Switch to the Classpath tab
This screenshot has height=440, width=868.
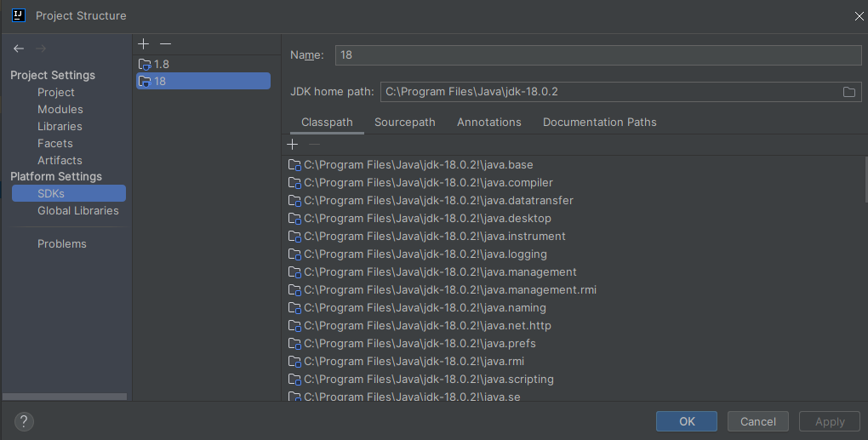click(x=327, y=123)
